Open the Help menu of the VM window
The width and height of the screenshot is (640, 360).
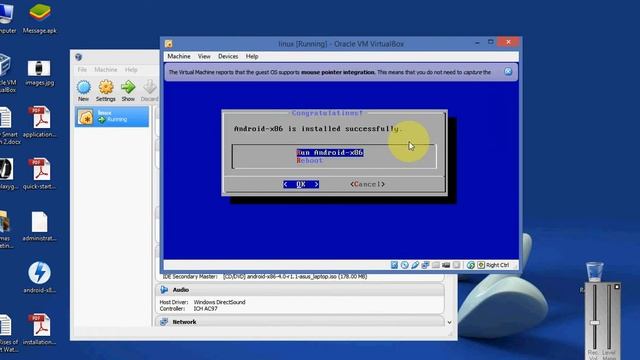tap(252, 56)
